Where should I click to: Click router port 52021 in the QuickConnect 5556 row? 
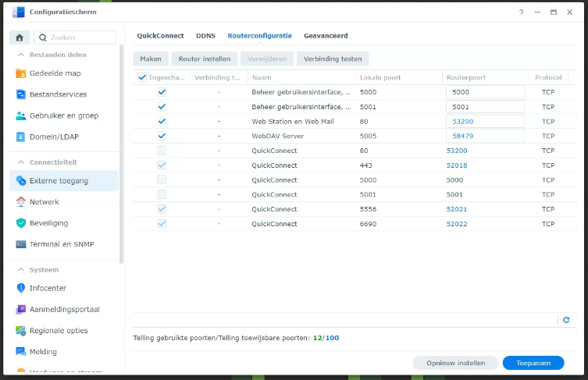(x=457, y=209)
